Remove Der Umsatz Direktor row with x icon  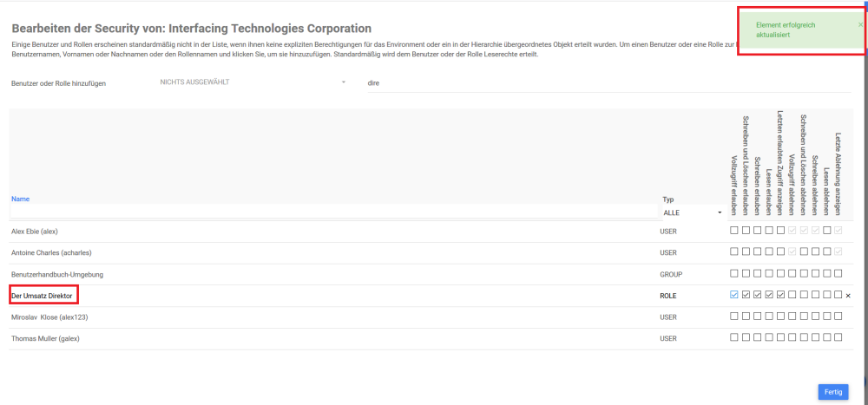click(848, 296)
